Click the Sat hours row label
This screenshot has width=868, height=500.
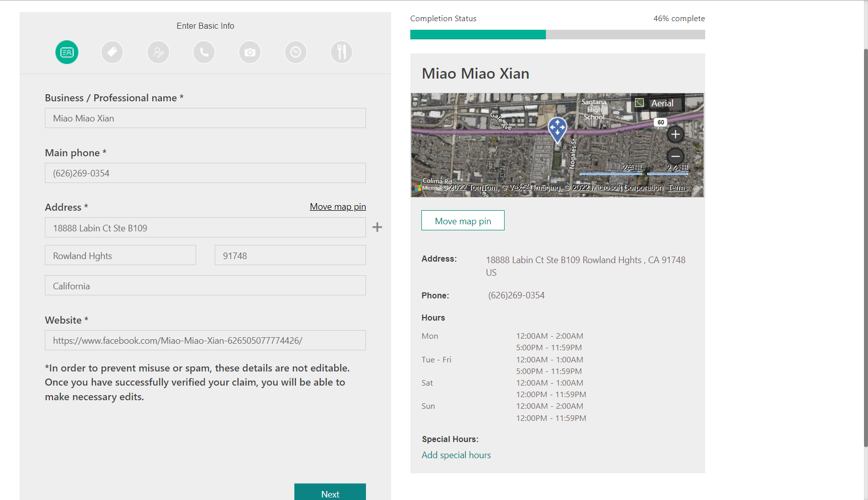[x=427, y=383]
